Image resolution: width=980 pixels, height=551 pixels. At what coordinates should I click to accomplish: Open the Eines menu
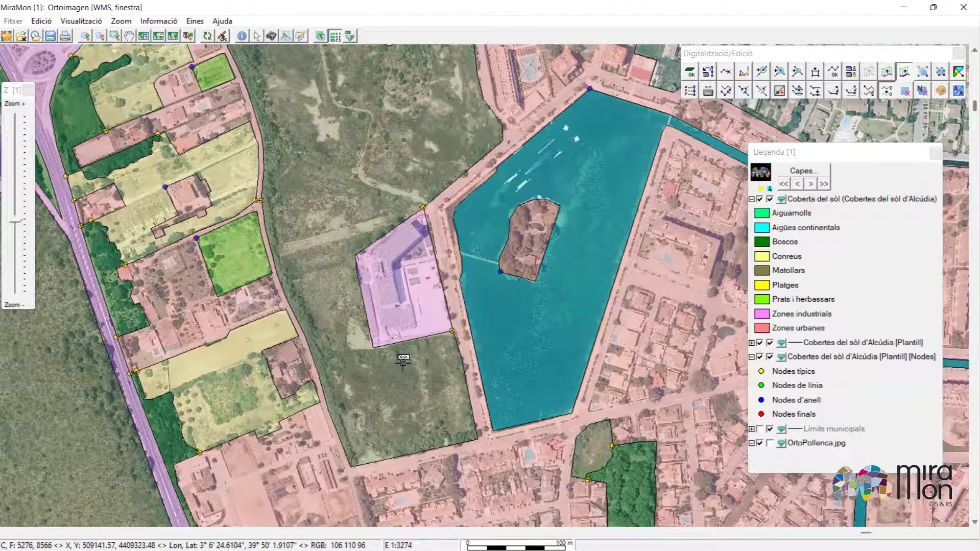point(195,21)
